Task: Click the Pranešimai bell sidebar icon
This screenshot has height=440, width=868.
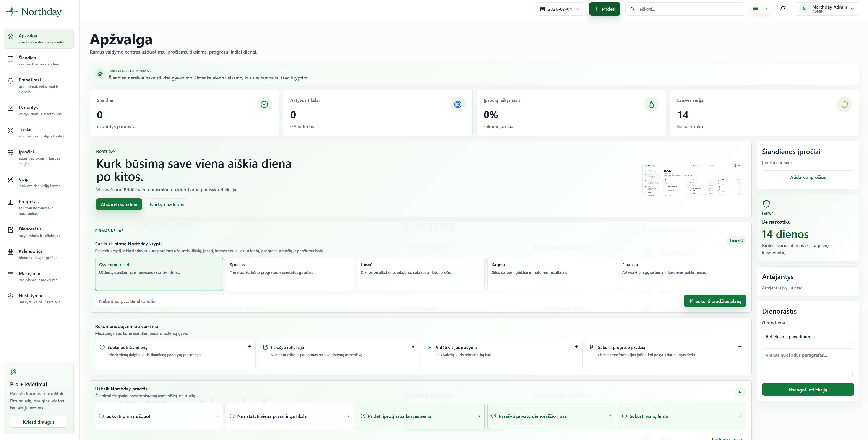Action: coord(10,81)
